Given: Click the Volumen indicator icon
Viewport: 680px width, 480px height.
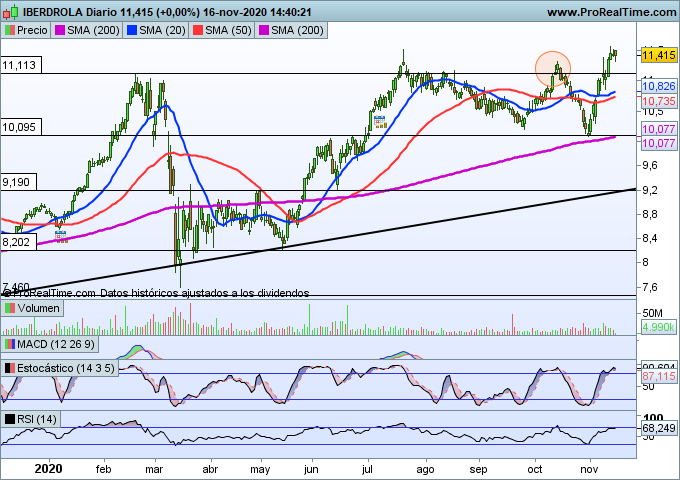Looking at the screenshot, I should [x=9, y=309].
